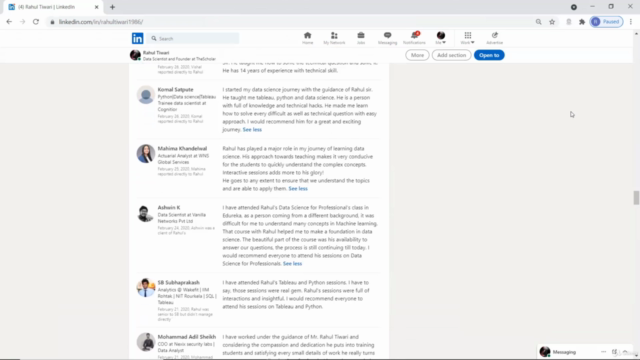Go back with the browser back arrow
This screenshot has width=640, height=360.
9,22
